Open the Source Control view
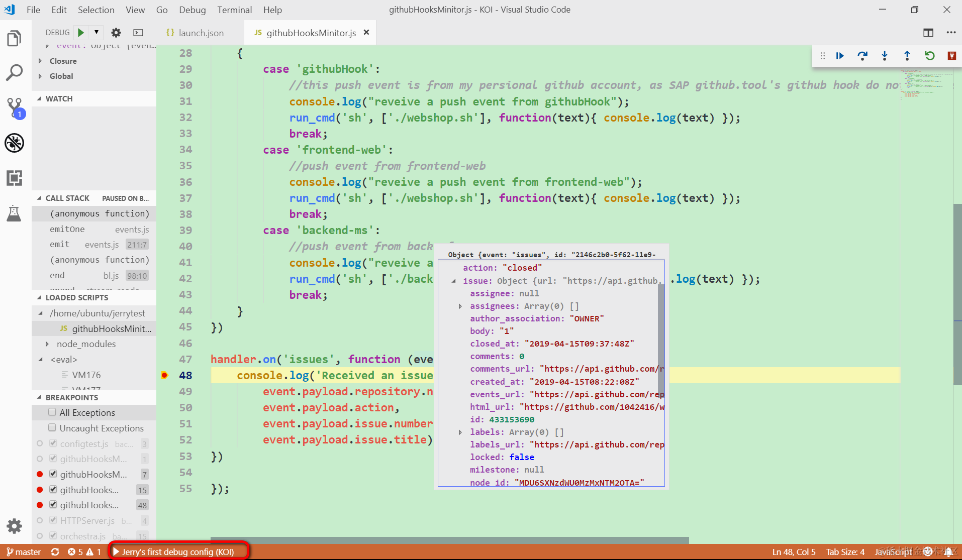 click(x=14, y=107)
